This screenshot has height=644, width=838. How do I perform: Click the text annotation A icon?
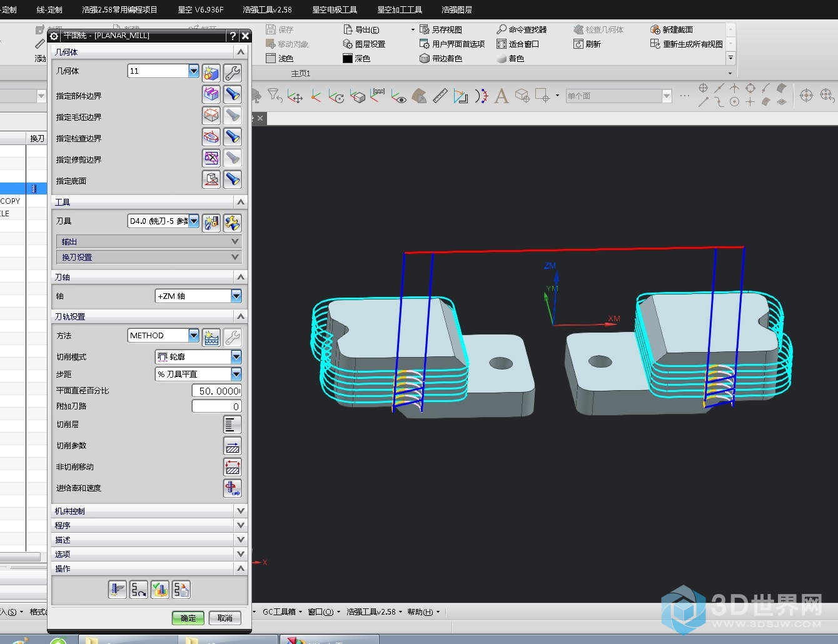(501, 96)
